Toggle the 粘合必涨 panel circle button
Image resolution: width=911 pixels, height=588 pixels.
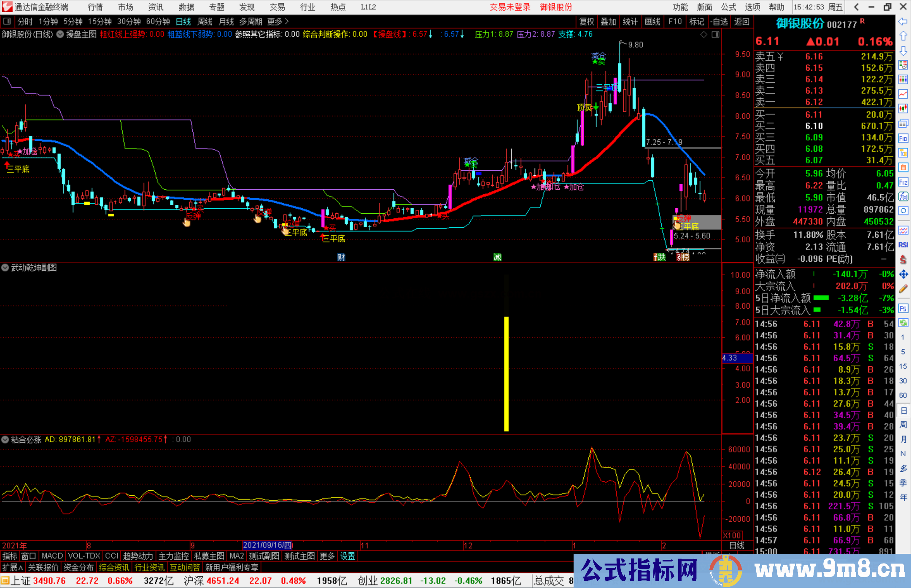(x=5, y=440)
